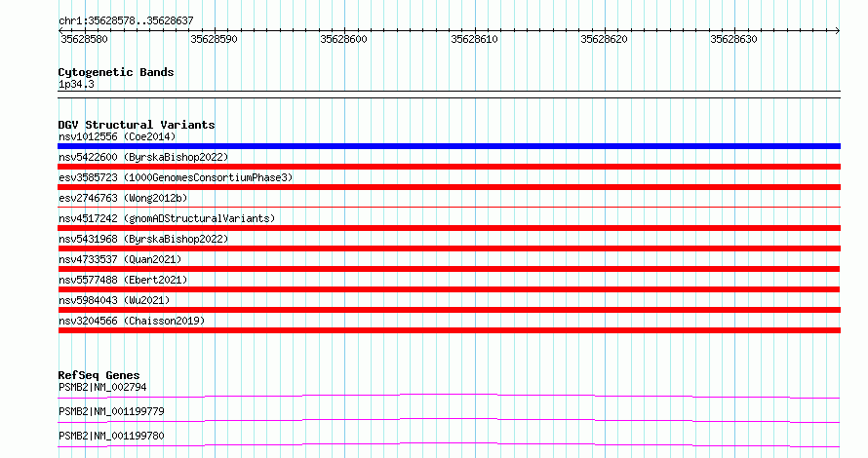Click ruler tick label 35628620
Image resolution: width=868 pixels, height=458 pixels.
tap(604, 39)
